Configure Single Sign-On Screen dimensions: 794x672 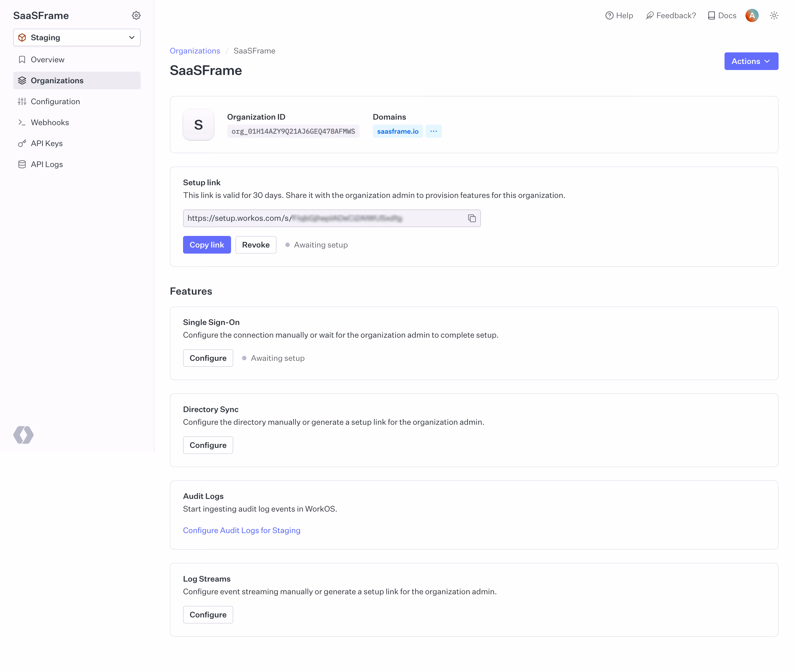tap(208, 358)
